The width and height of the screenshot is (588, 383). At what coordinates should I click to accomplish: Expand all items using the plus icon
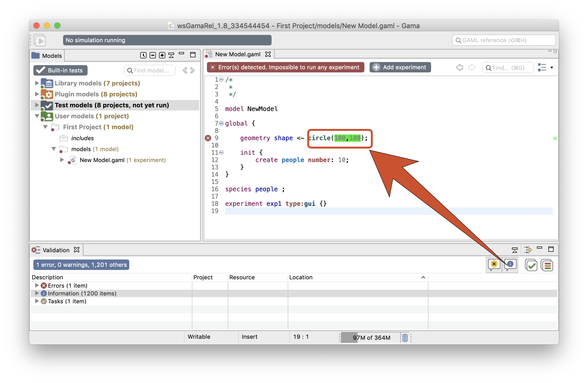tap(162, 55)
